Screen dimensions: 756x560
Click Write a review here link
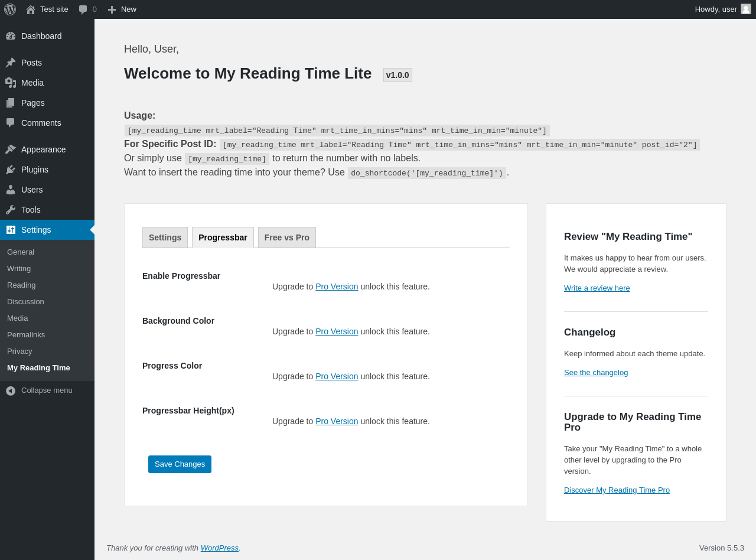point(597,288)
